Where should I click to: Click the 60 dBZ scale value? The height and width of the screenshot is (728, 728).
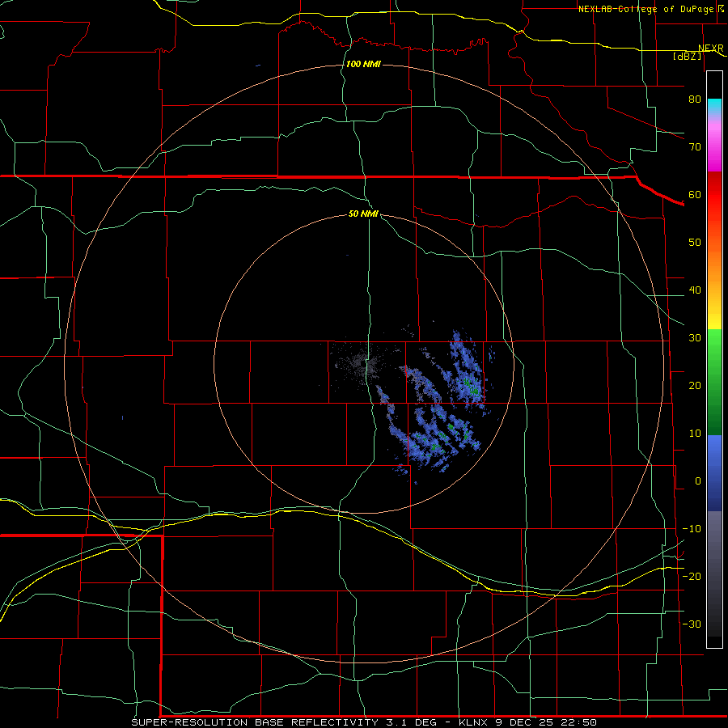pyautogui.click(x=695, y=194)
